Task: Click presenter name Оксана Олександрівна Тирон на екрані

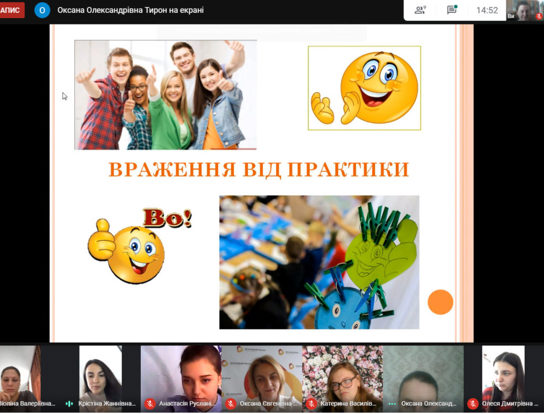Action: (130, 10)
